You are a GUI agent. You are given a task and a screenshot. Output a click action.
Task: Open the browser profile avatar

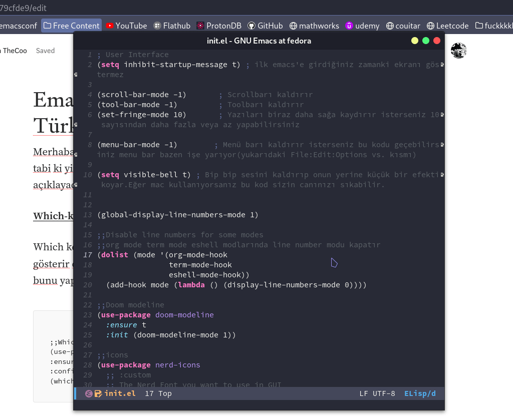pos(458,51)
